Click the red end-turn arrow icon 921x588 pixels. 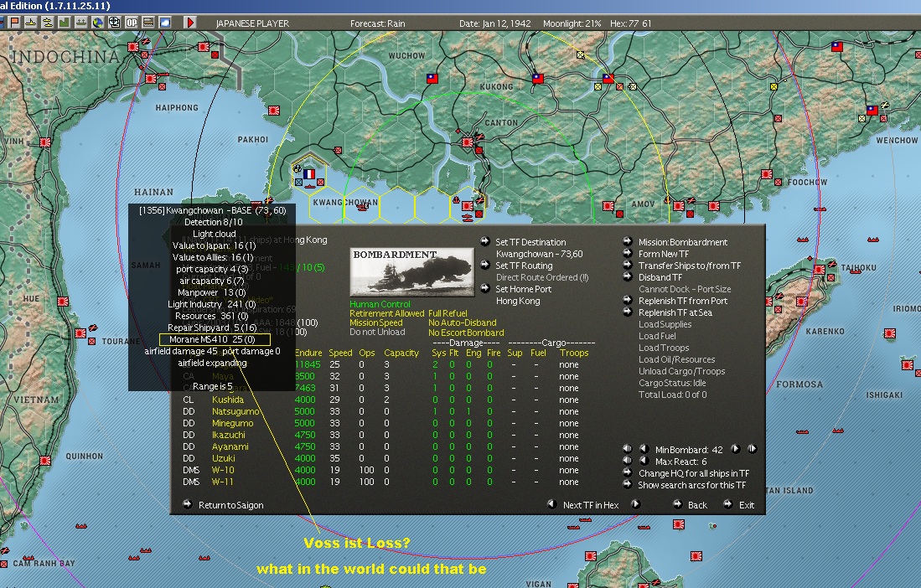pos(190,23)
